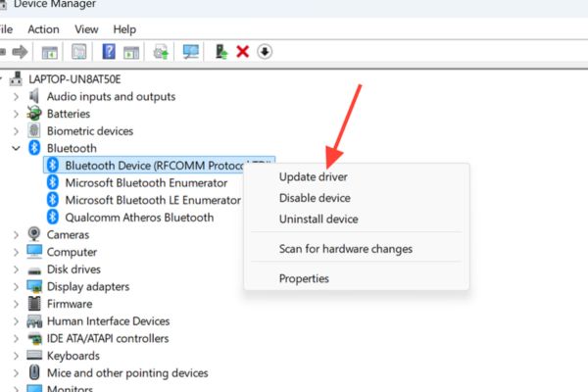The image size is (588, 392).
Task: Click the Show/Hide Action Pane toolbar icon
Action: click(x=131, y=52)
